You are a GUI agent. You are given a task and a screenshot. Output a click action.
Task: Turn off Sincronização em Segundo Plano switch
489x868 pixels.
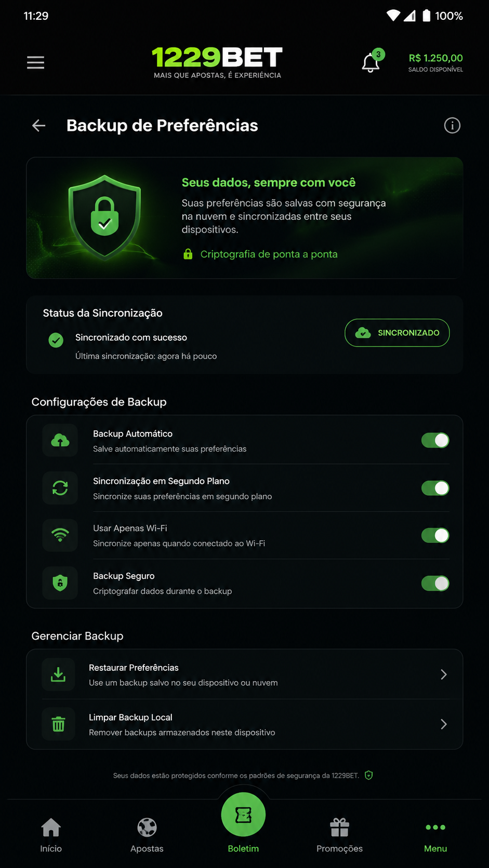point(435,488)
